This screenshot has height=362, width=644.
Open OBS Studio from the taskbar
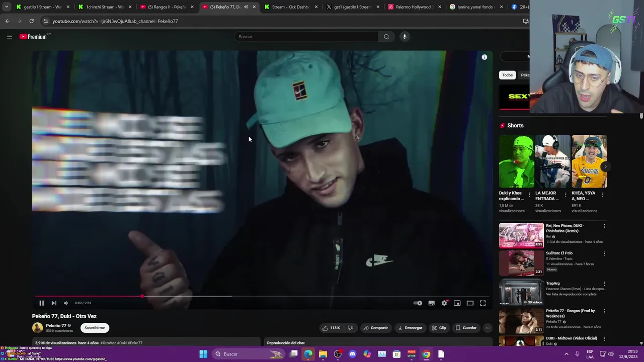338,354
